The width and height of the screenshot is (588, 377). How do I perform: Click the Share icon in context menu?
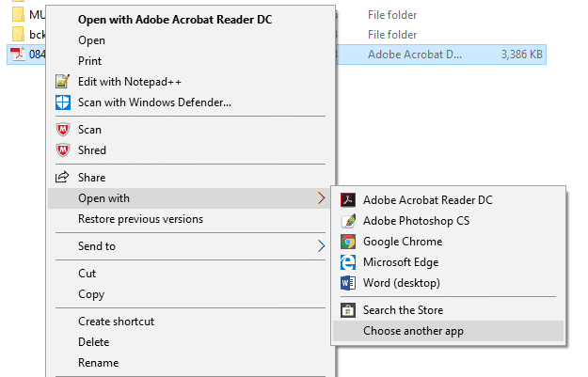tap(63, 178)
